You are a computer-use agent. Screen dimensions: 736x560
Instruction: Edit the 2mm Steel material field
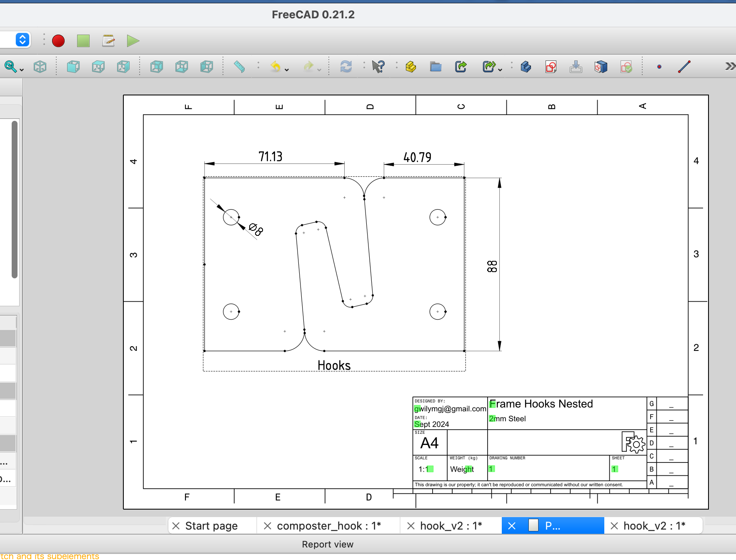(x=507, y=419)
